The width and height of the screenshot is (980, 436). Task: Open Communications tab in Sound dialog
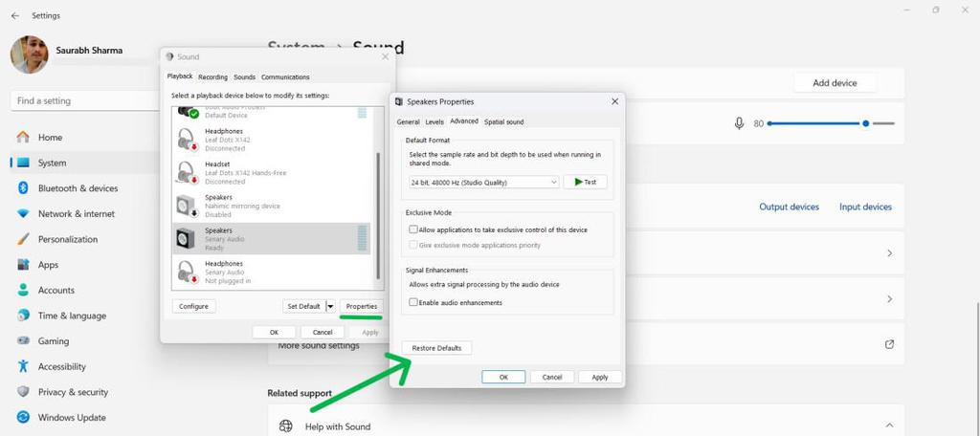coord(285,77)
